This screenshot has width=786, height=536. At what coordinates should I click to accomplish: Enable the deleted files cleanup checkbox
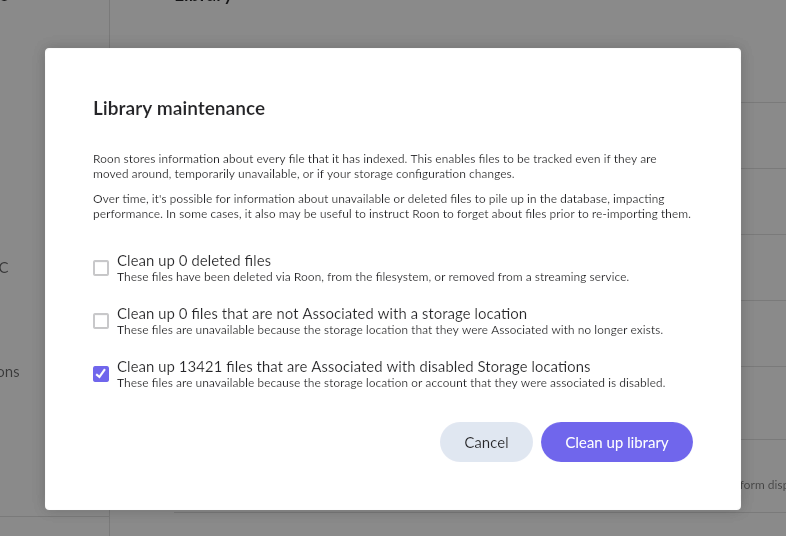click(101, 268)
